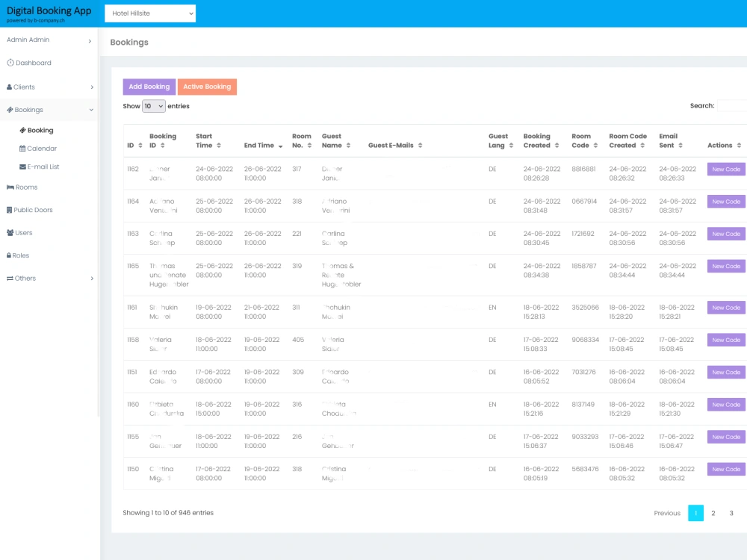
Task: Click the Roles lock icon
Action: [9, 255]
